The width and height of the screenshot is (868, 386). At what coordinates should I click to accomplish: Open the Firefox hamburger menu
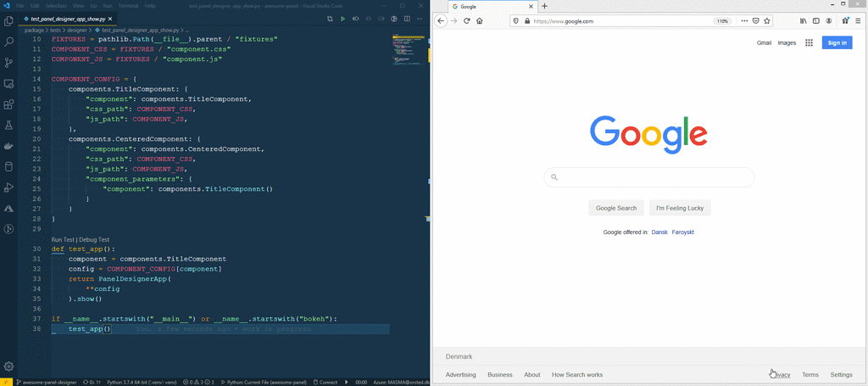click(858, 20)
